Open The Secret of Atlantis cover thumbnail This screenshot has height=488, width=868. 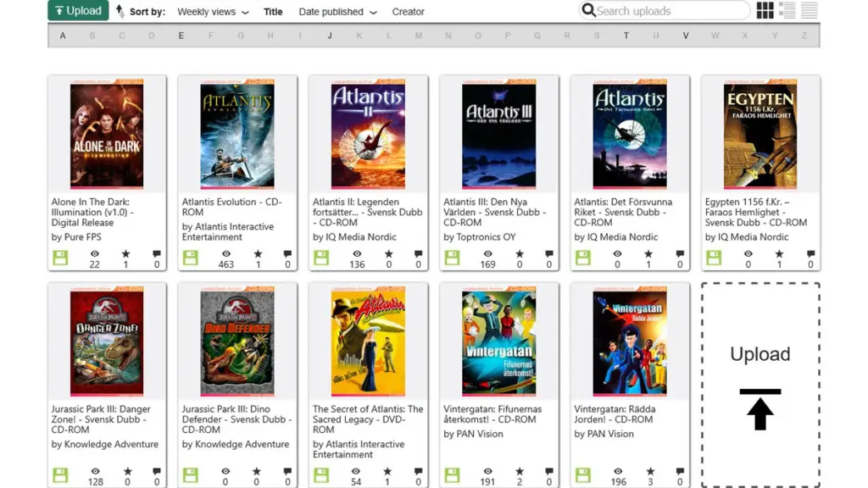pyautogui.click(x=368, y=341)
